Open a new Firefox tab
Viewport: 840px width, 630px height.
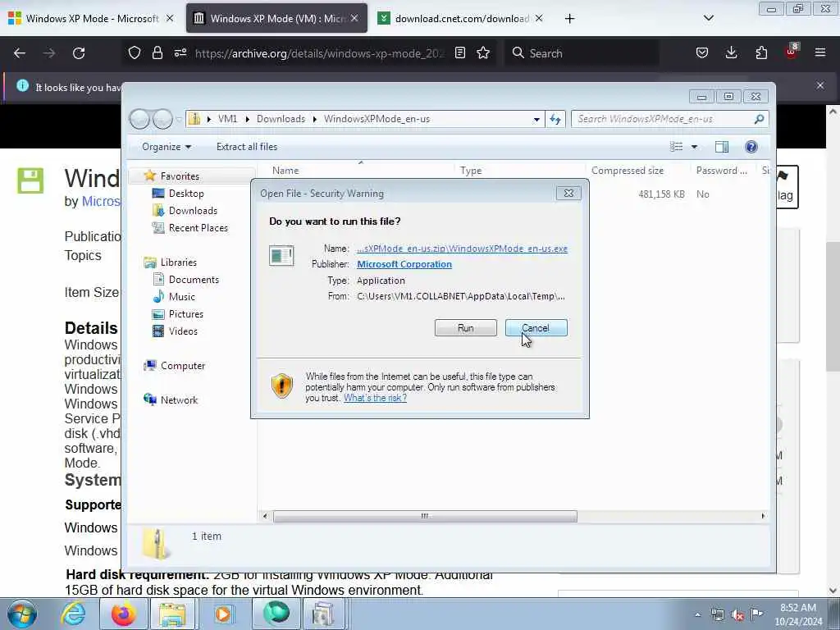point(569,19)
